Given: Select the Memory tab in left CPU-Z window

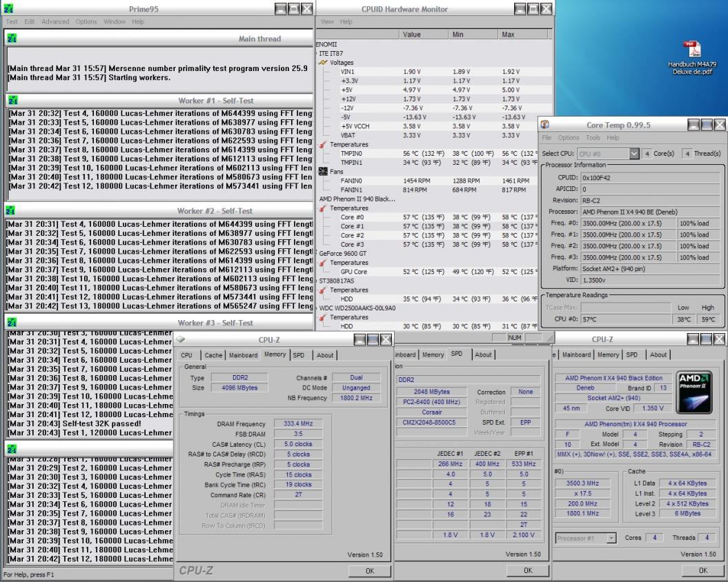Looking at the screenshot, I should [275, 354].
